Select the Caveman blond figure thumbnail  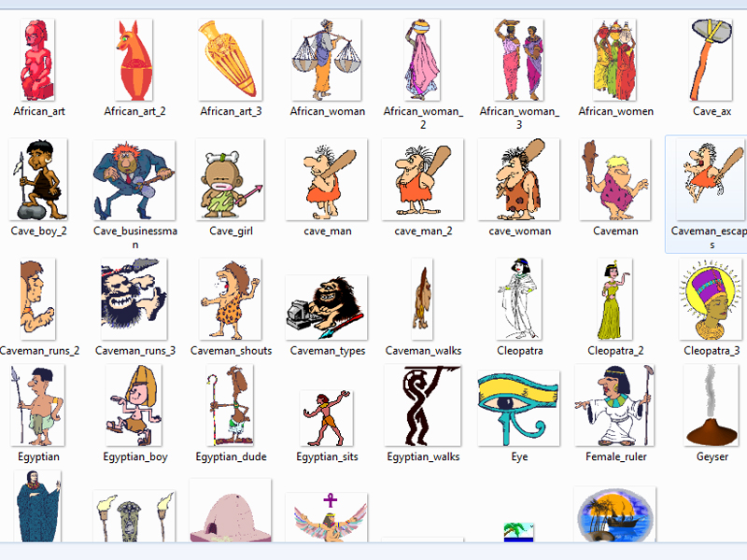tap(615, 179)
